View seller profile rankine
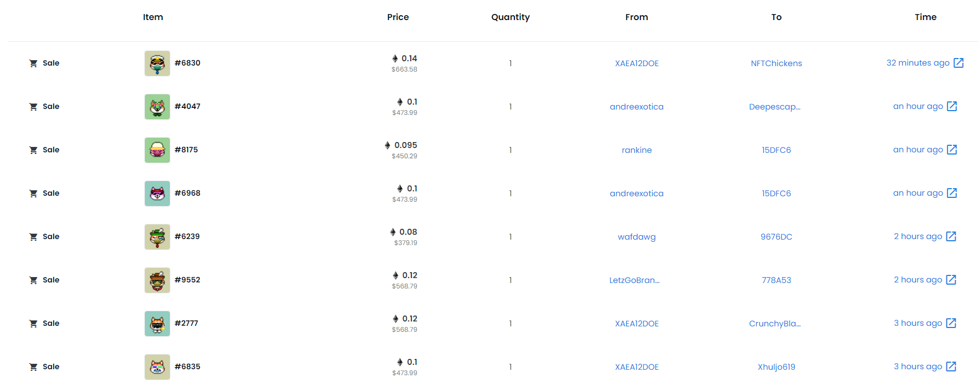 (x=637, y=150)
